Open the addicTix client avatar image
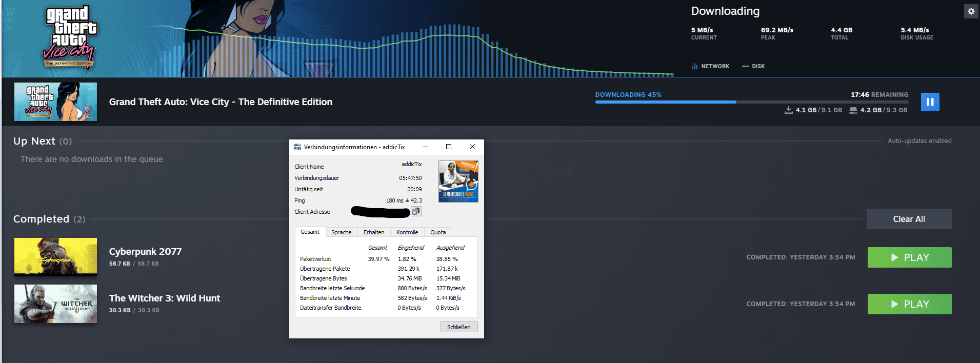 pos(458,181)
